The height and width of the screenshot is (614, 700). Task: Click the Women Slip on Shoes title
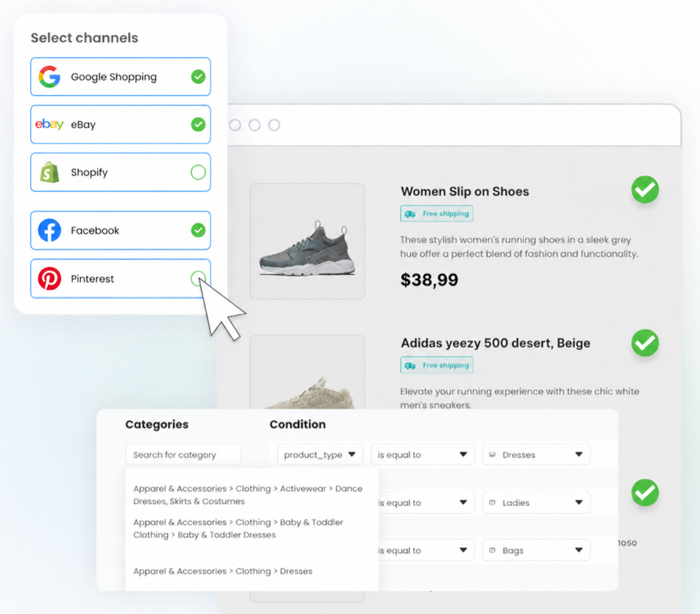[465, 191]
